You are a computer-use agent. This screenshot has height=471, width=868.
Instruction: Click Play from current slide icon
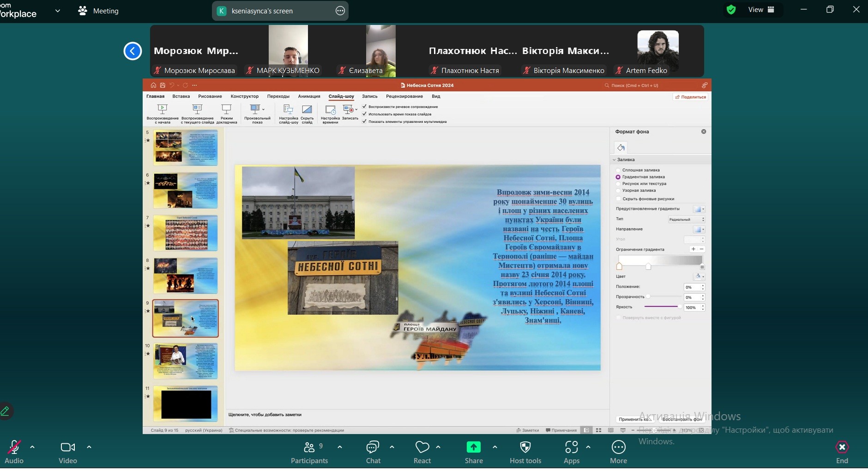(197, 109)
